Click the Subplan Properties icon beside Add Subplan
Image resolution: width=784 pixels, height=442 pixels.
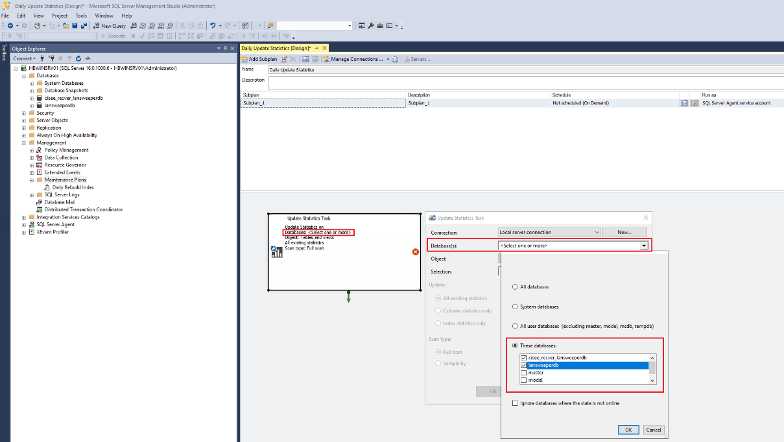284,59
